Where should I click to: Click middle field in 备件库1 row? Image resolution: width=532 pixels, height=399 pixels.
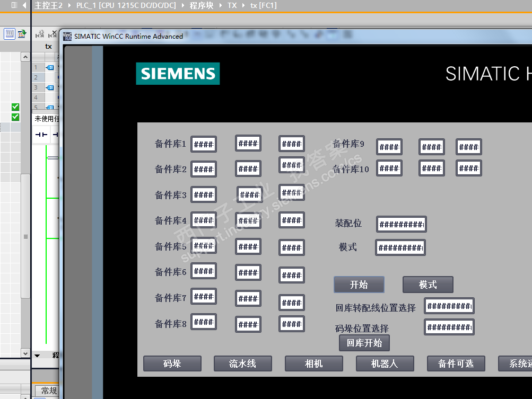[x=248, y=143]
